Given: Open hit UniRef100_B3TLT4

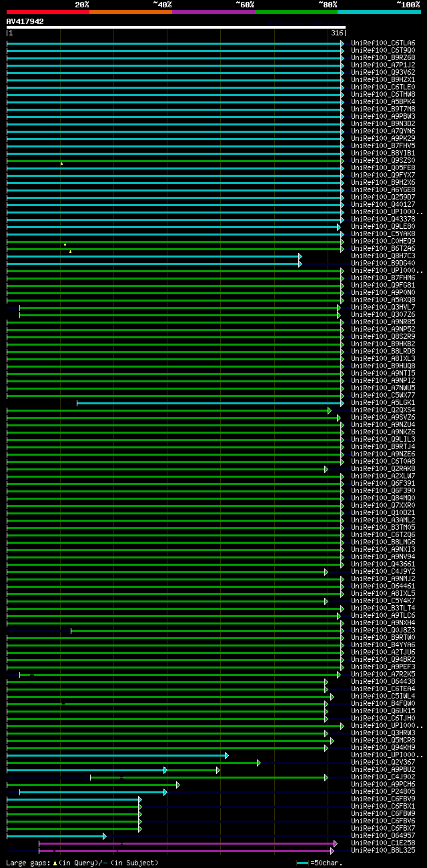Looking at the screenshot, I should [x=383, y=608].
